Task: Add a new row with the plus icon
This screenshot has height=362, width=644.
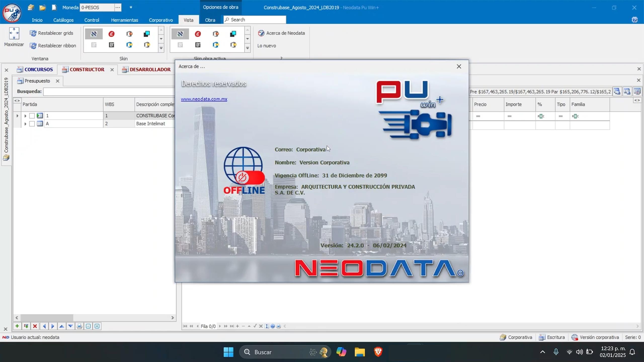Action: click(17, 326)
